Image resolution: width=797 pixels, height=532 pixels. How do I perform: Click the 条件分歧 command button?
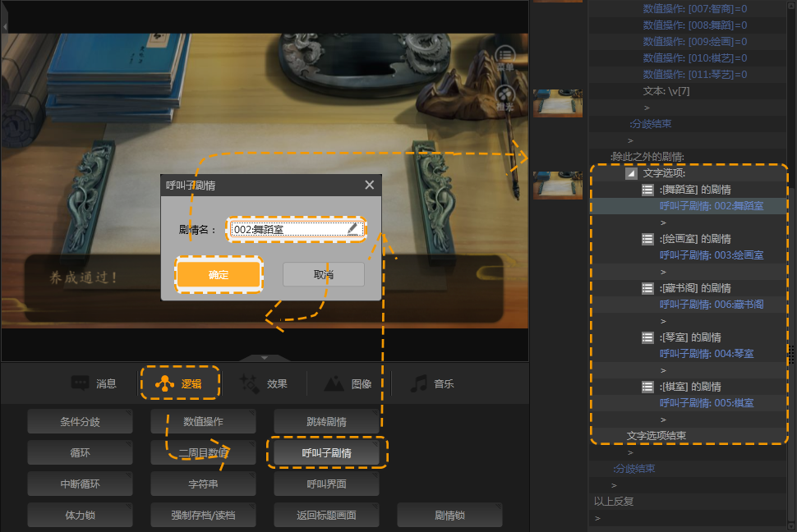tap(80, 422)
